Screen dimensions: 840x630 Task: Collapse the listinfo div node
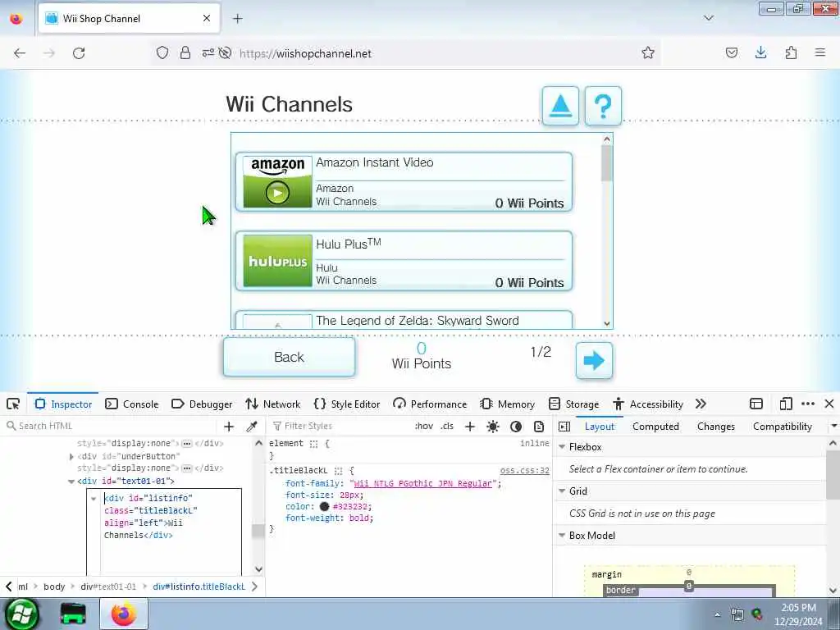(94, 498)
